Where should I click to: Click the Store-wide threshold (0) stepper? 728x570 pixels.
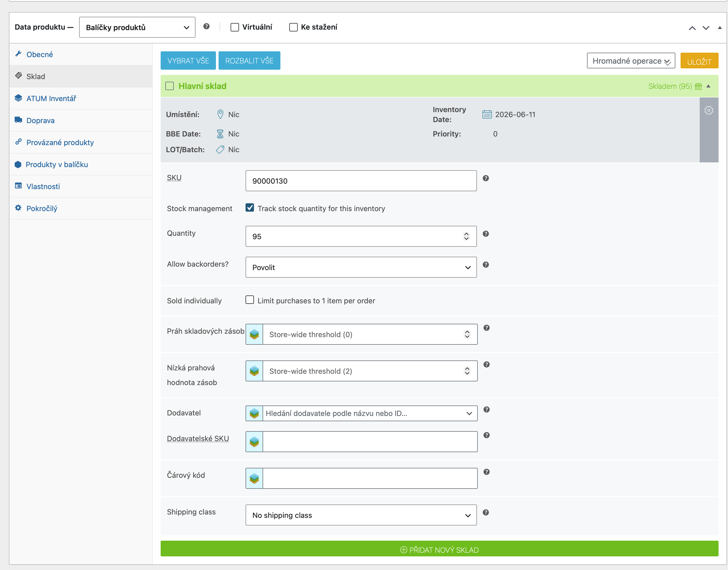pos(467,334)
